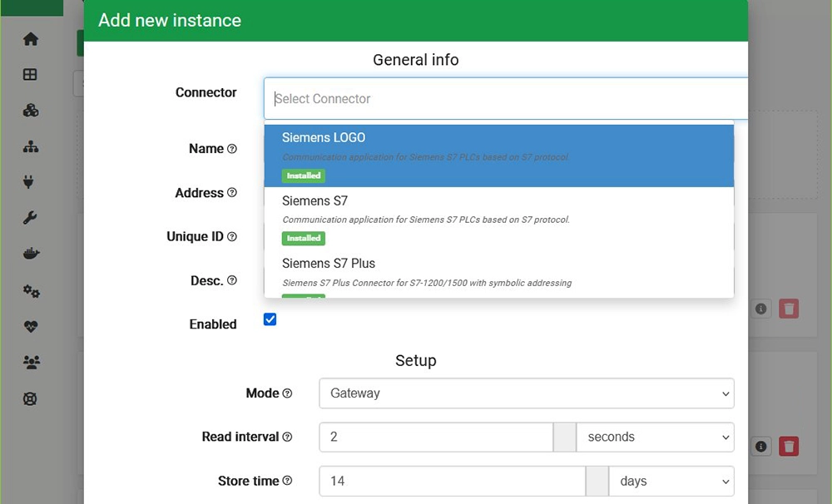Show help for the Desc. field

coord(232,280)
